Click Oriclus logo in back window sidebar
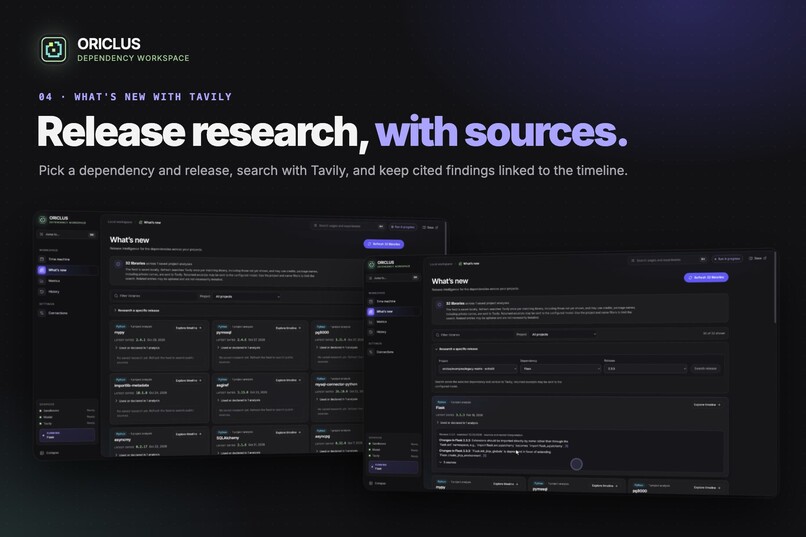 (43, 220)
